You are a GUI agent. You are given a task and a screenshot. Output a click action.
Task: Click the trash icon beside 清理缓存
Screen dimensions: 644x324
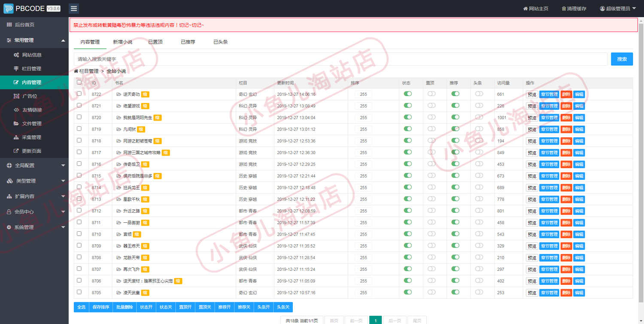tap(563, 9)
